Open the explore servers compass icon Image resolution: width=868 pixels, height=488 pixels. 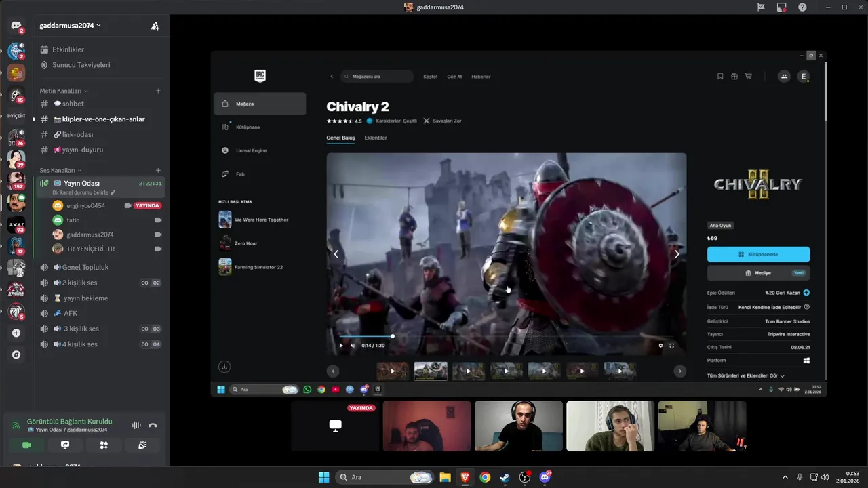16,354
